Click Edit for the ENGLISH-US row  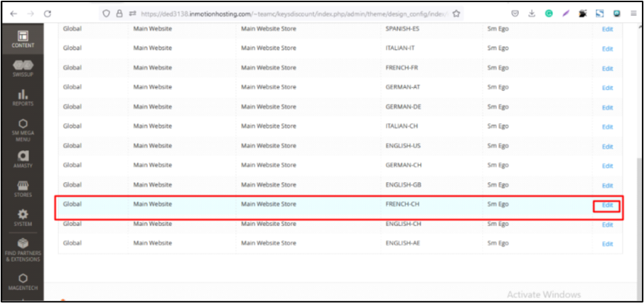point(607,147)
